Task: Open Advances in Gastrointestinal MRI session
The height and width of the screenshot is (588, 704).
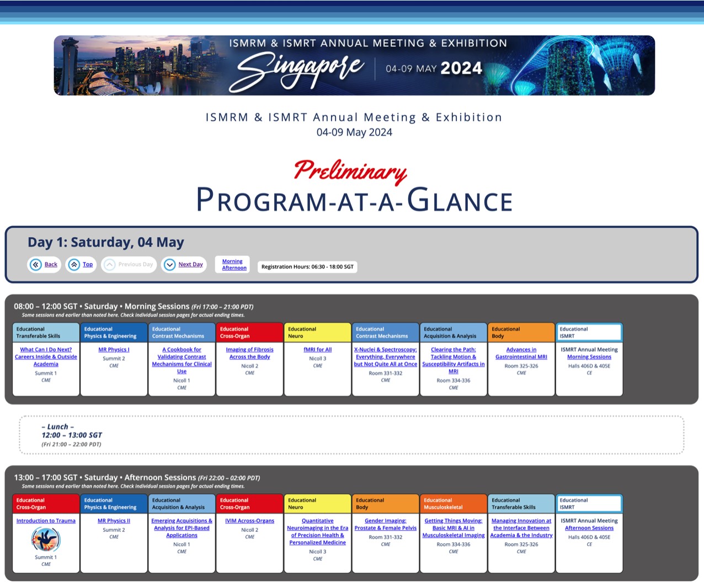Action: coord(521,353)
